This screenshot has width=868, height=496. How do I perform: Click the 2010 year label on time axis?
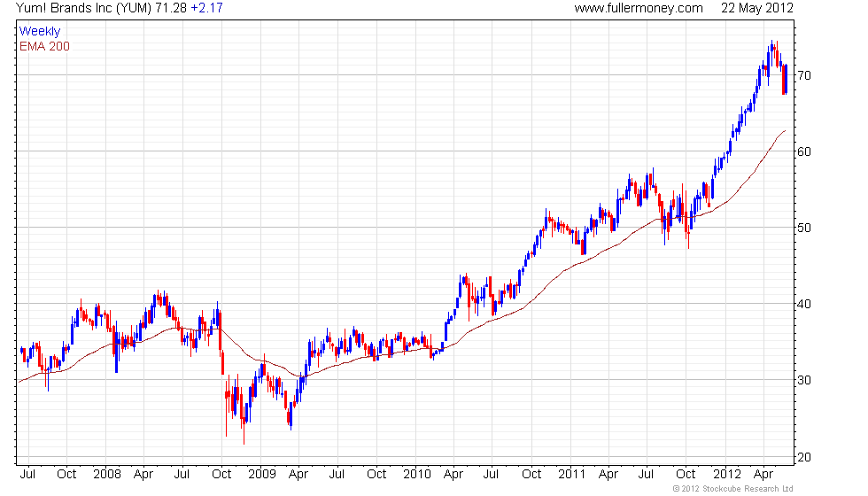coord(417,475)
